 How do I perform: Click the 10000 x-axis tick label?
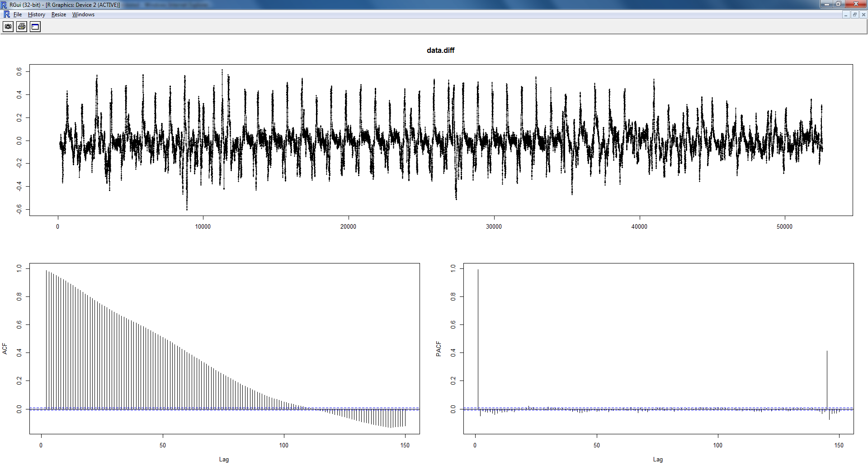point(203,226)
